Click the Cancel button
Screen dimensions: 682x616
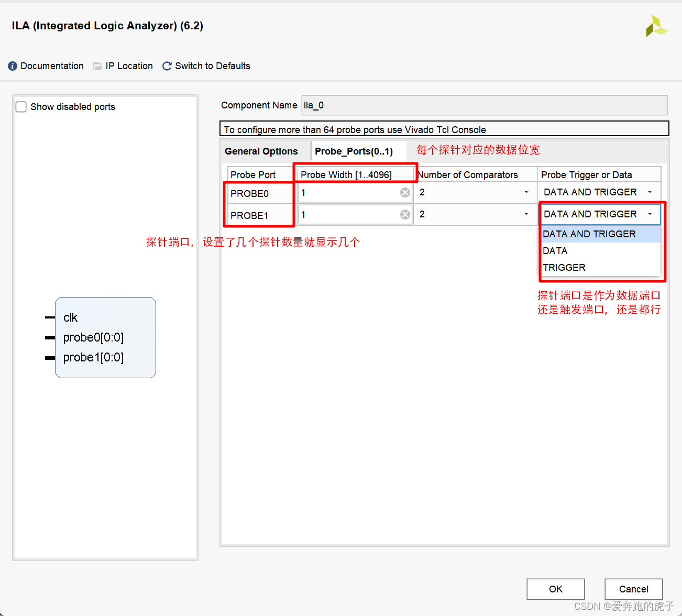coord(633,589)
